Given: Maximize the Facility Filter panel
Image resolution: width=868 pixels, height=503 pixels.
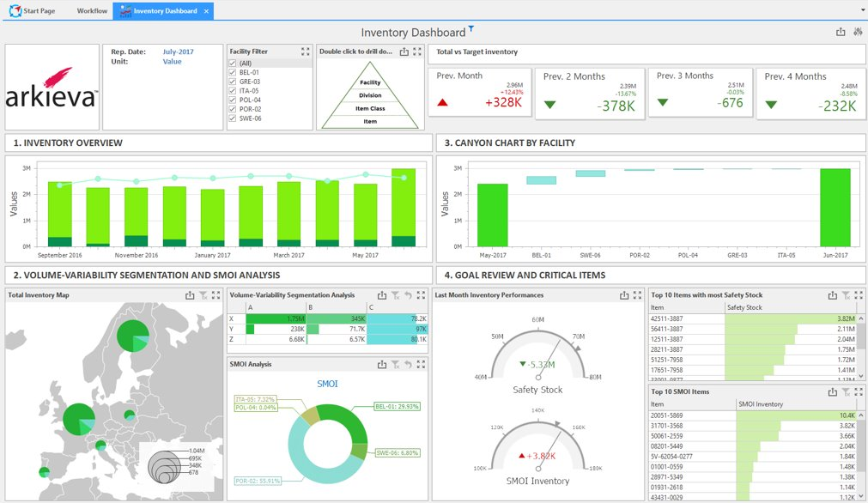Looking at the screenshot, I should (305, 52).
